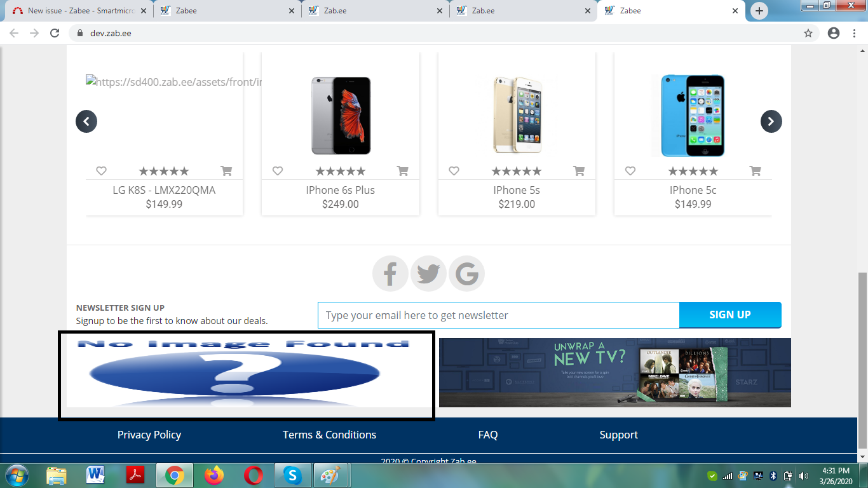Switch to first Zab.ee tab
Screen dimensions: 868x488
click(x=375, y=11)
